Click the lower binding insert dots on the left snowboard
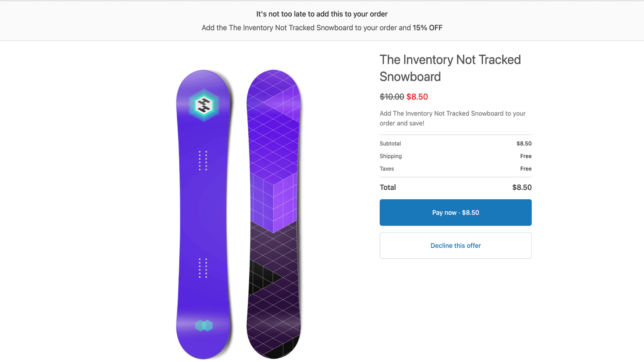 [x=203, y=268]
